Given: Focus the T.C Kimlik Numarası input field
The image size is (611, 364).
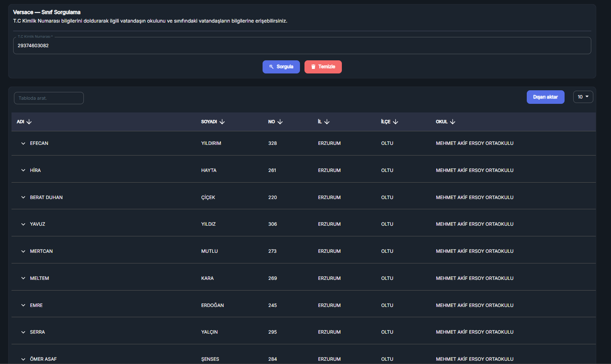Looking at the screenshot, I should 302,46.
